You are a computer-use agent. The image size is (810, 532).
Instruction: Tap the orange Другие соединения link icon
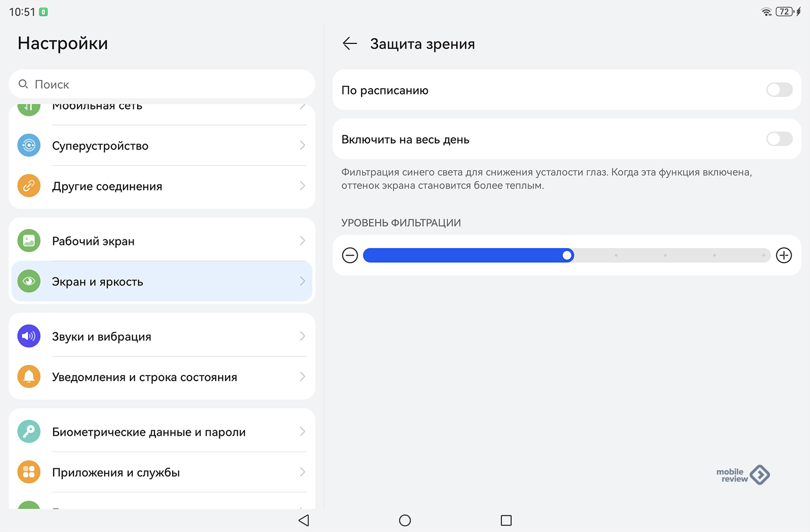coord(29,186)
